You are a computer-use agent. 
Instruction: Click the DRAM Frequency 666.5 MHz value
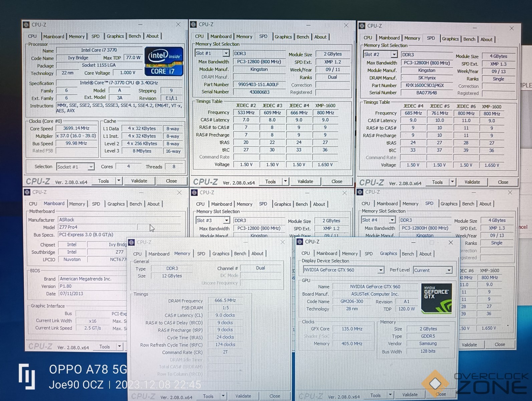coord(226,300)
